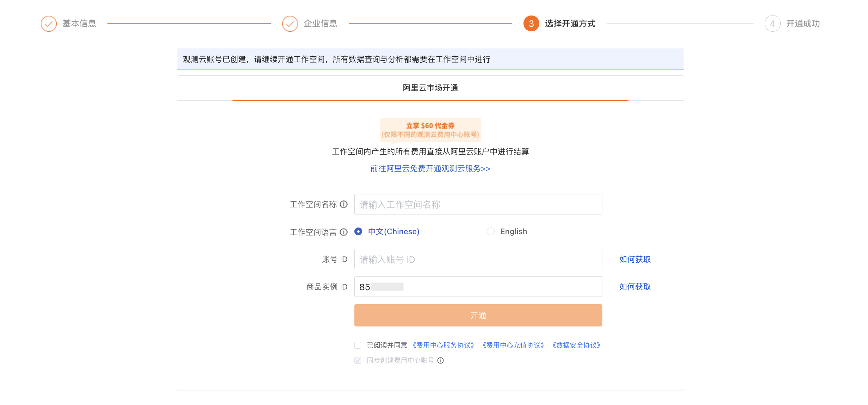The image size is (868, 405).
Task: Open the 《费用中心充值协议》 link
Action: click(x=513, y=345)
